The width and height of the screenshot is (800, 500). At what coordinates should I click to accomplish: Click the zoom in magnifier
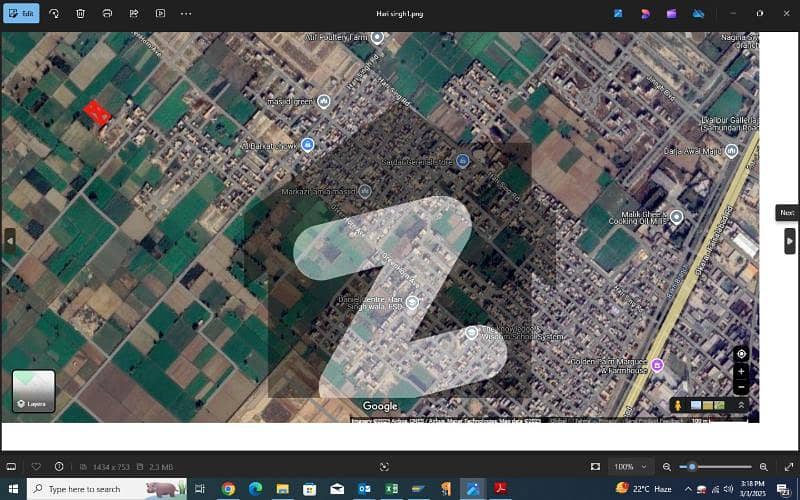click(764, 467)
